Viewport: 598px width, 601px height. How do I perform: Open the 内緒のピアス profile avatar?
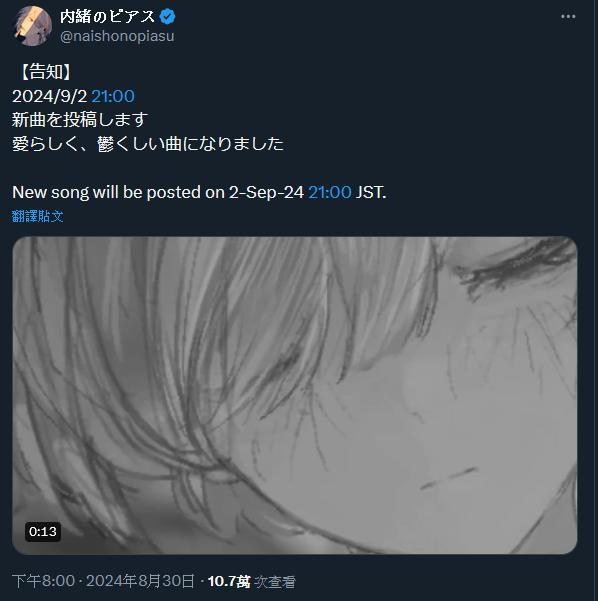tap(32, 26)
